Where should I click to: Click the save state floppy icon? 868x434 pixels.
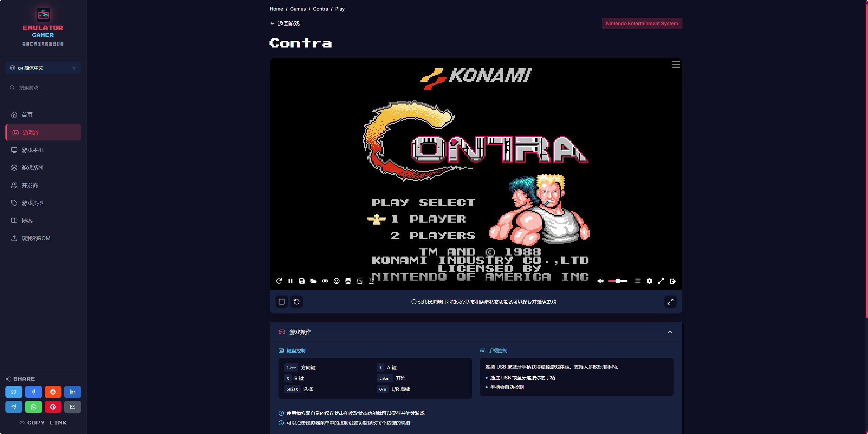302,281
